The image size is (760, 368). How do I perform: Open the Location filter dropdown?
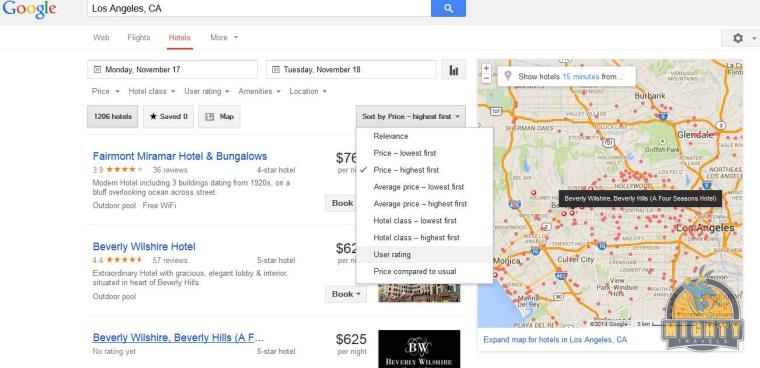click(x=308, y=91)
